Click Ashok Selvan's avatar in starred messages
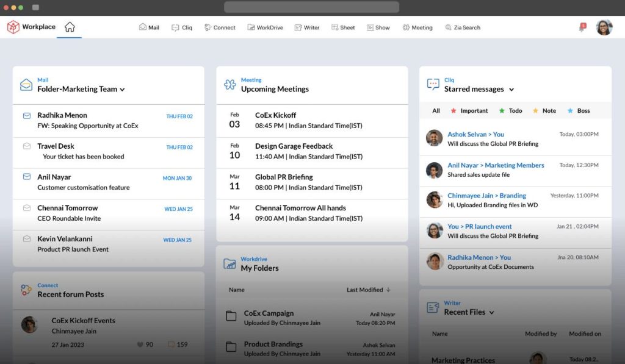Viewport: 625px width, 364px height. coord(434,138)
